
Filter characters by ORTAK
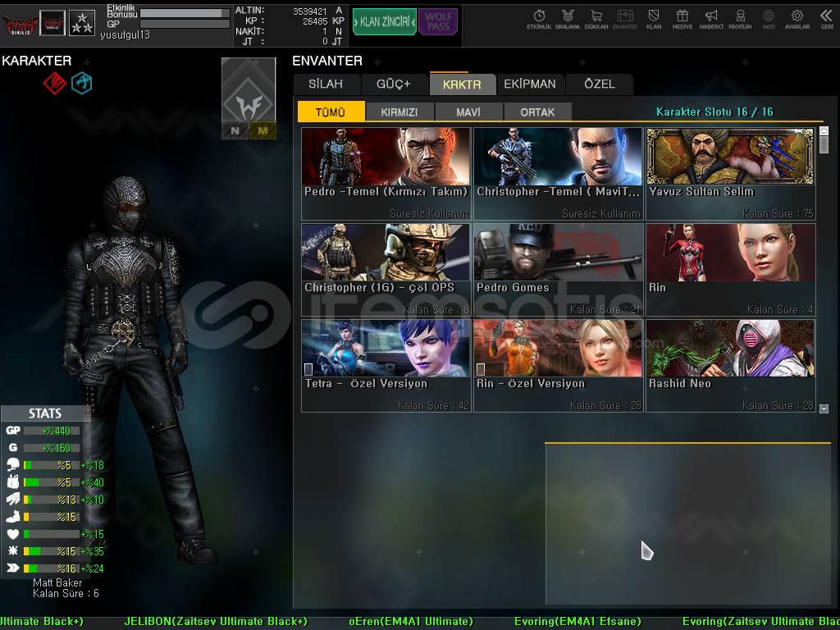click(537, 112)
